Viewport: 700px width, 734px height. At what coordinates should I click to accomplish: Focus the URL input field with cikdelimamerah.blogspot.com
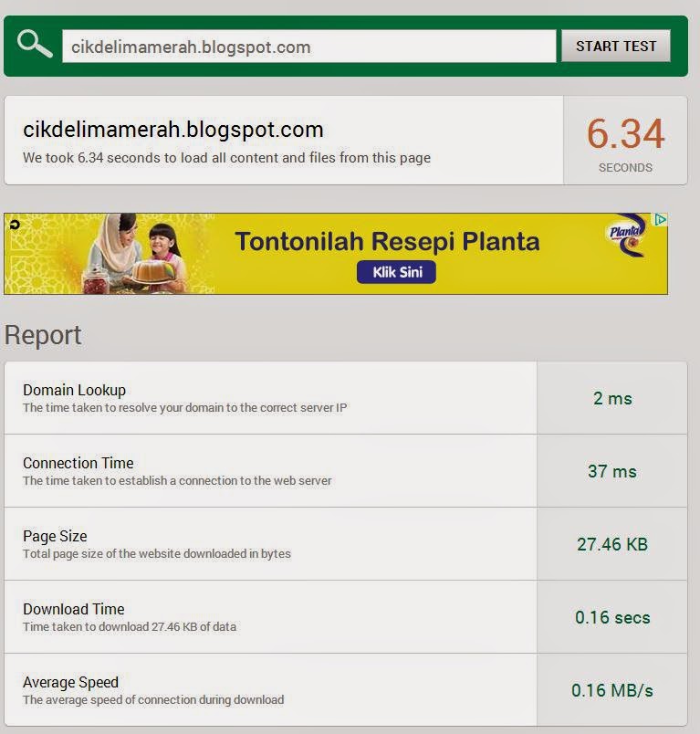(x=308, y=47)
